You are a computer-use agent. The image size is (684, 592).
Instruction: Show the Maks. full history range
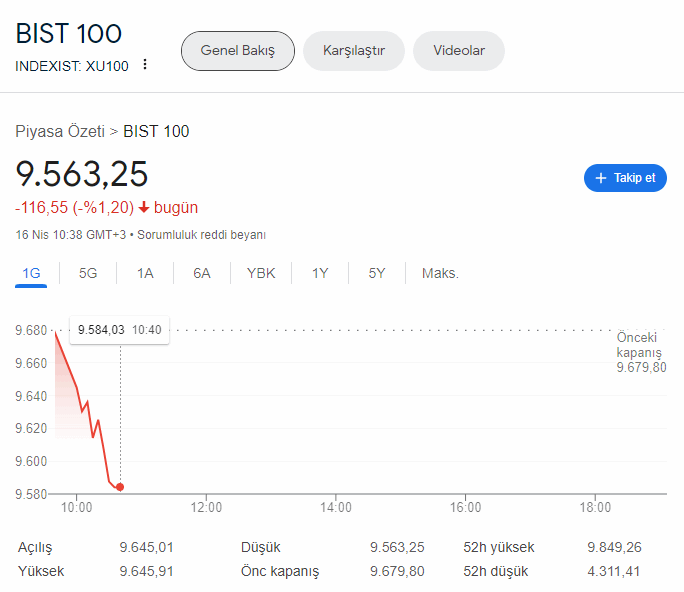(x=440, y=273)
